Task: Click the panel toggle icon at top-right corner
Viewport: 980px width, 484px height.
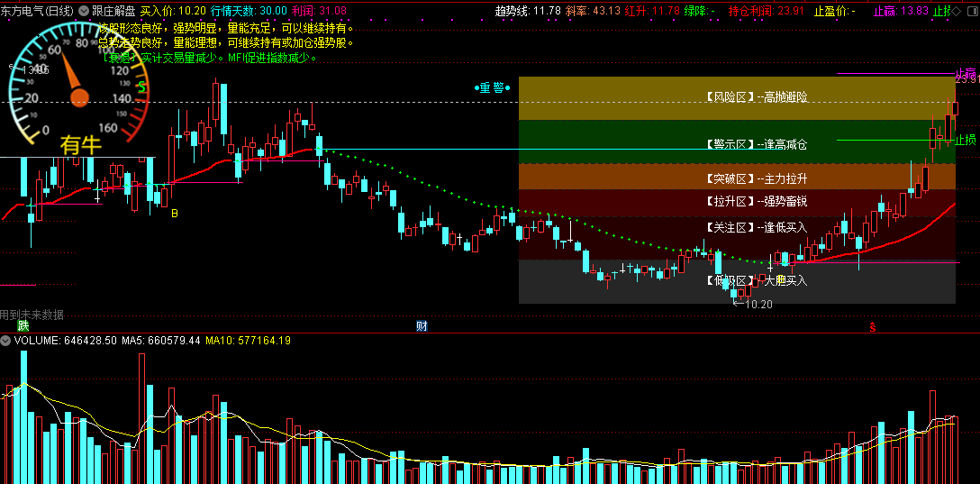Action: pyautogui.click(x=971, y=11)
